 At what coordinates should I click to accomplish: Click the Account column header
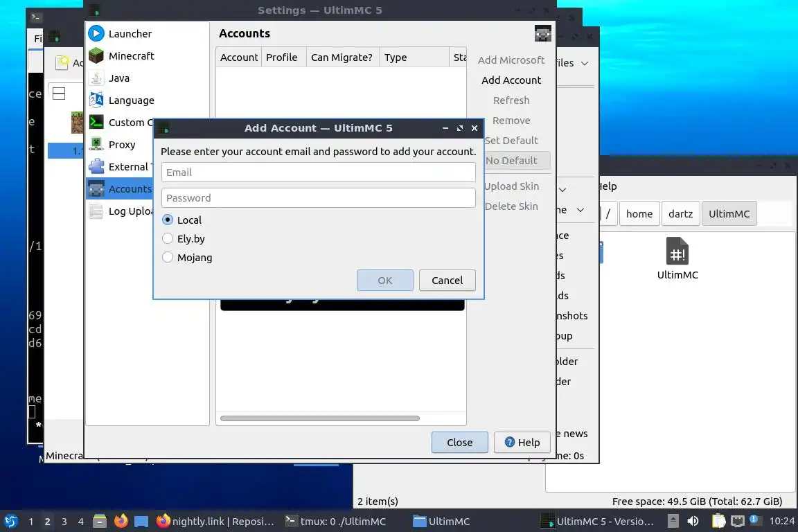(239, 57)
